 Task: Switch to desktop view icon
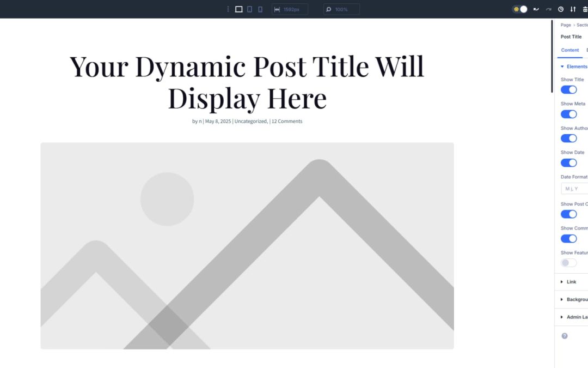click(x=238, y=9)
